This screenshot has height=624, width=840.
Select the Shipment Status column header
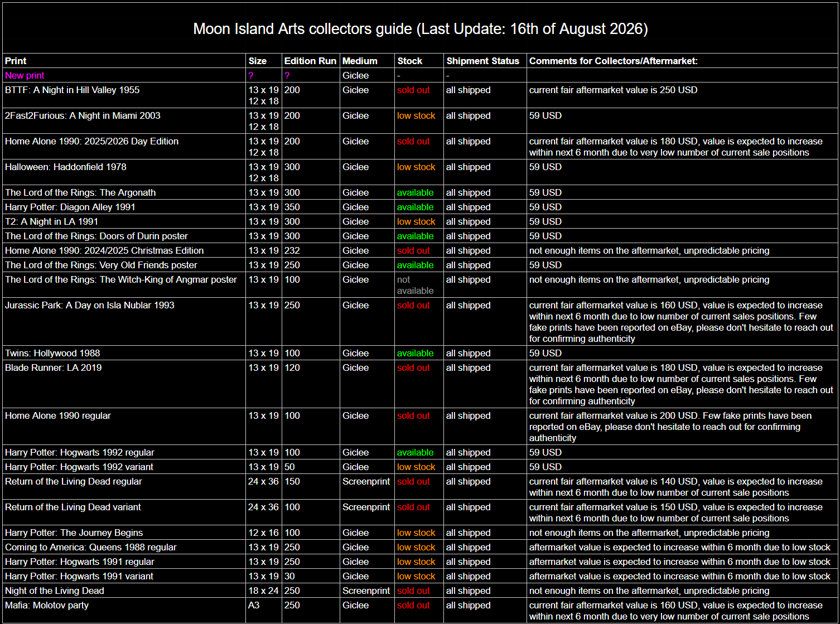482,61
